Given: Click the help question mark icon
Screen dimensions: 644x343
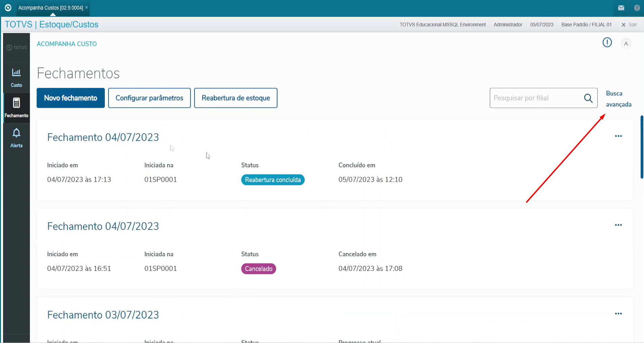Looking at the screenshot, I should click(637, 8).
